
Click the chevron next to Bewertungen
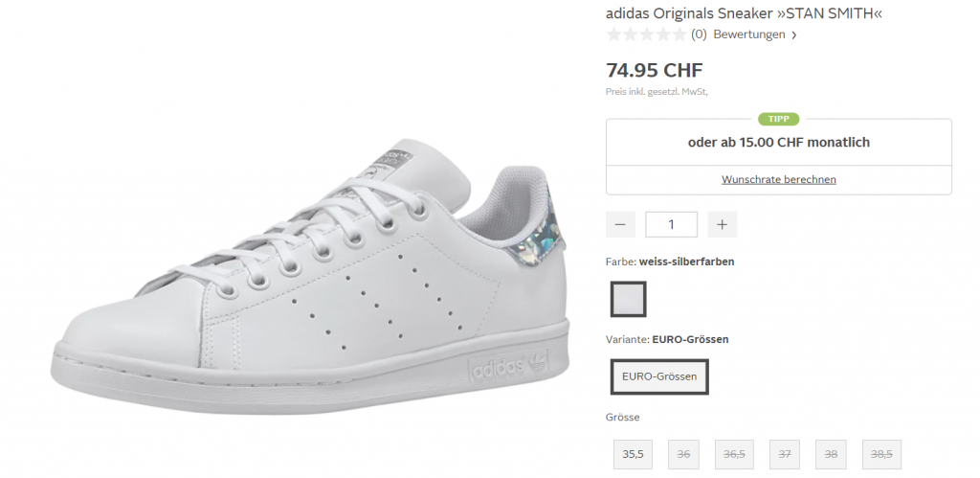point(794,35)
